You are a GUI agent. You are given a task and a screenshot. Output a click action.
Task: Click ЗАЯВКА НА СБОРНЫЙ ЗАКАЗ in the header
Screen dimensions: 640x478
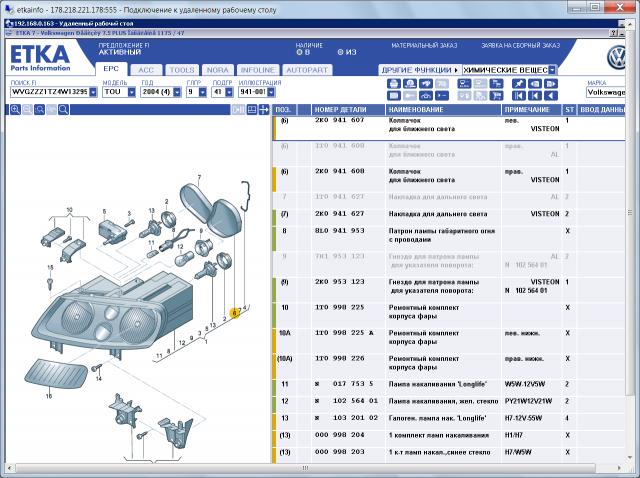pos(520,45)
